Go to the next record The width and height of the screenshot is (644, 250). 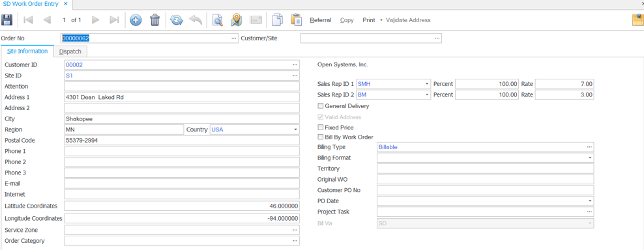coord(96,20)
